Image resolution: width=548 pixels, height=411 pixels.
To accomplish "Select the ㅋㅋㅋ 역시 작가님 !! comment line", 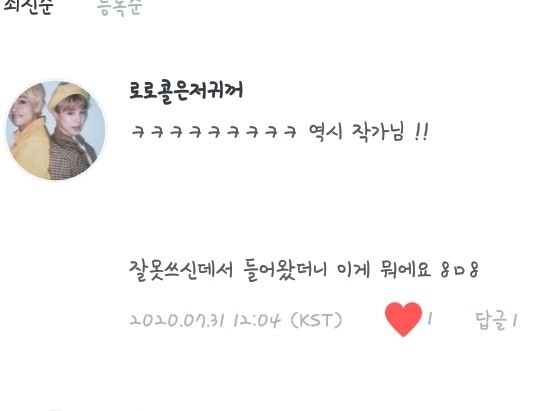I will tap(280, 132).
